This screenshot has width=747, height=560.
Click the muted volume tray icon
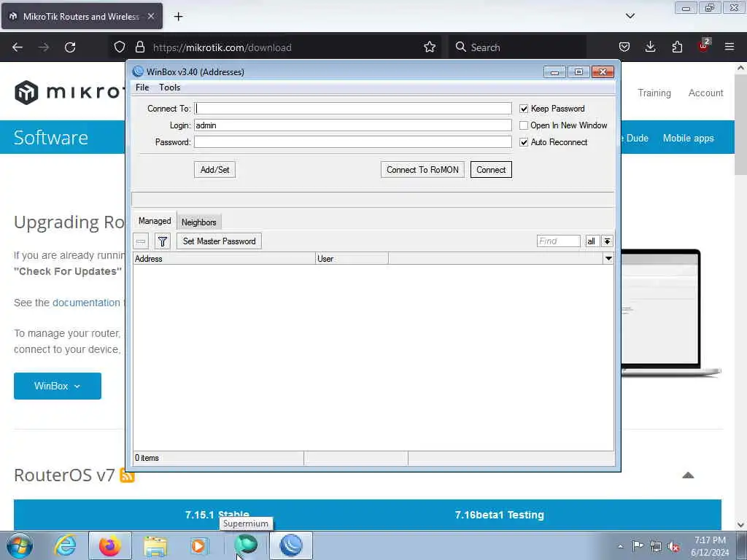(673, 546)
